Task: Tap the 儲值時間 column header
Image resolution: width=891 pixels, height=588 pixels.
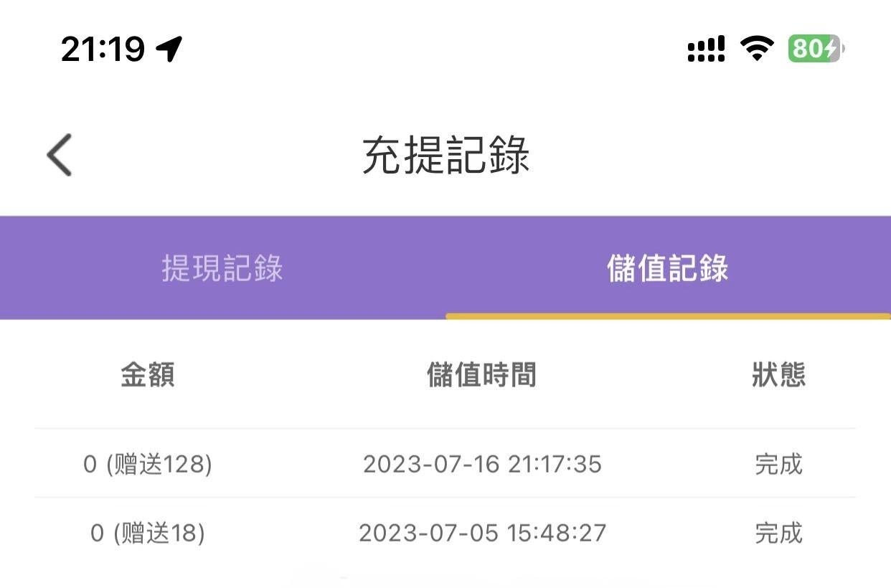Action: (481, 374)
